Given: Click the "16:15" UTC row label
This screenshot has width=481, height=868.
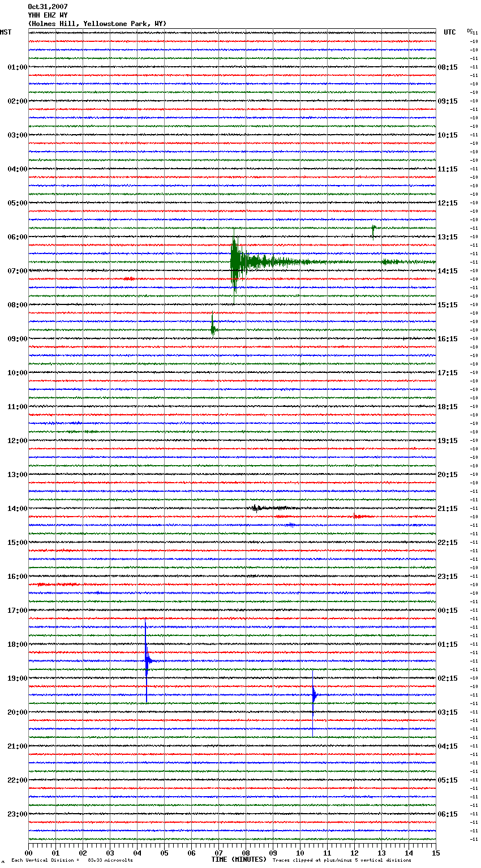Looking at the screenshot, I should tap(448, 339).
